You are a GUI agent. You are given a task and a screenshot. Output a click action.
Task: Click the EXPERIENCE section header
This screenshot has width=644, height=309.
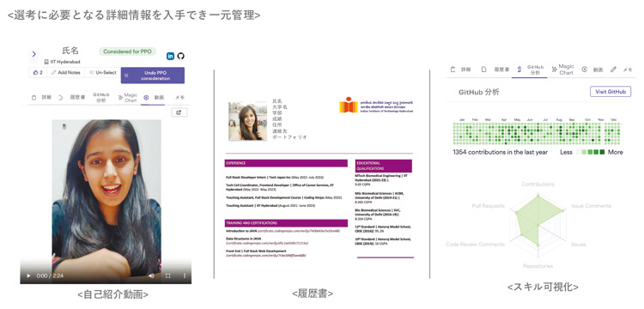(x=286, y=163)
